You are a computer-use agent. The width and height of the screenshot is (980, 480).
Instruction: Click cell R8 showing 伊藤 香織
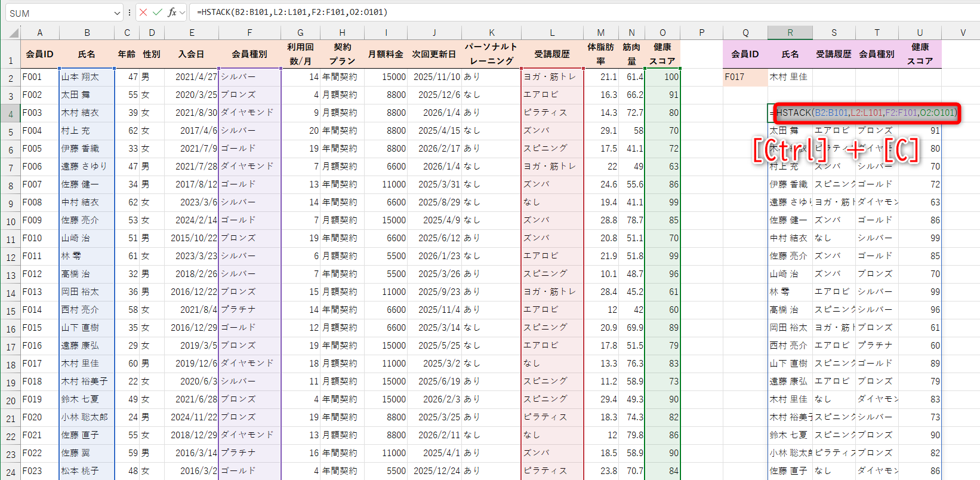pos(790,184)
